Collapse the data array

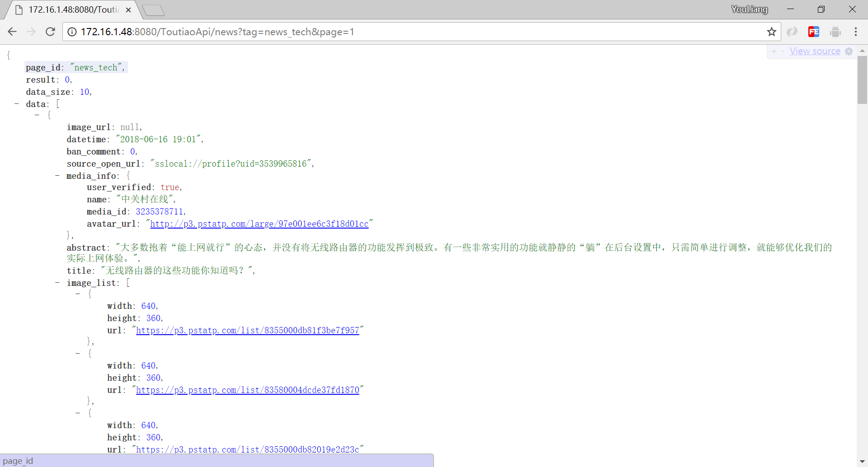point(17,104)
